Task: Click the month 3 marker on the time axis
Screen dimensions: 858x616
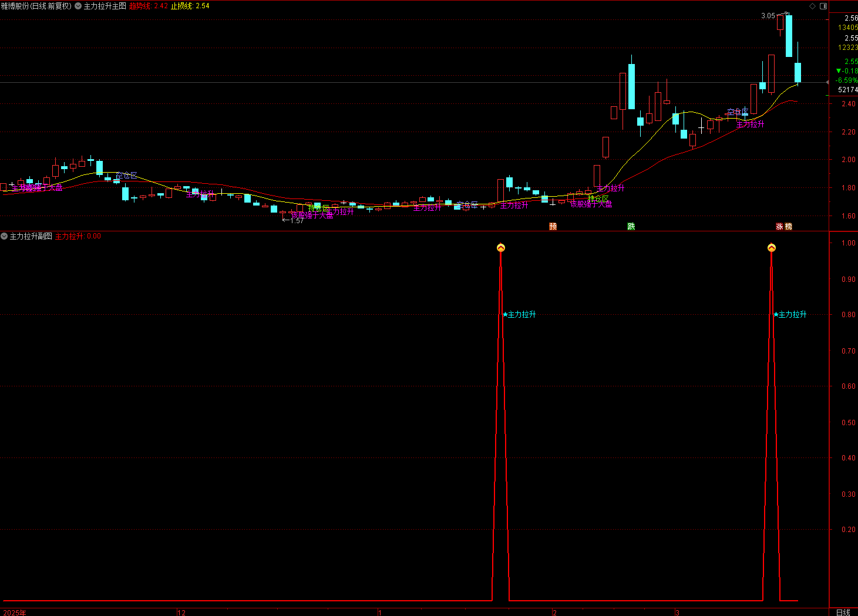Action: [x=677, y=612]
